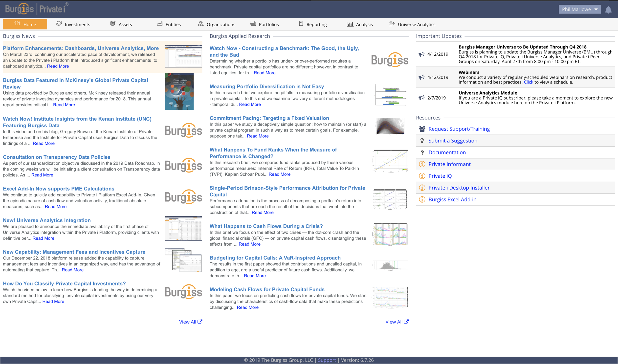Open Kenan Institute Insights article headline
The height and width of the screenshot is (364, 618).
[77, 122]
